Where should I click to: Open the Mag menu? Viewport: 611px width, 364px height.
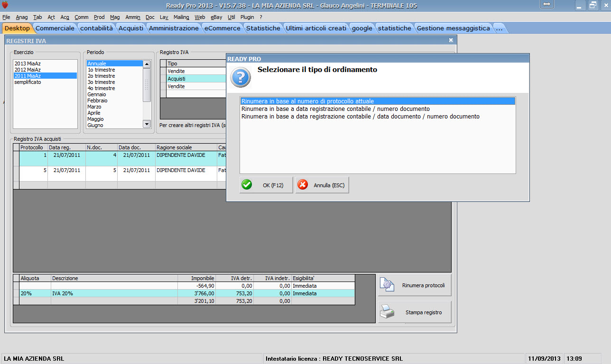coord(115,17)
